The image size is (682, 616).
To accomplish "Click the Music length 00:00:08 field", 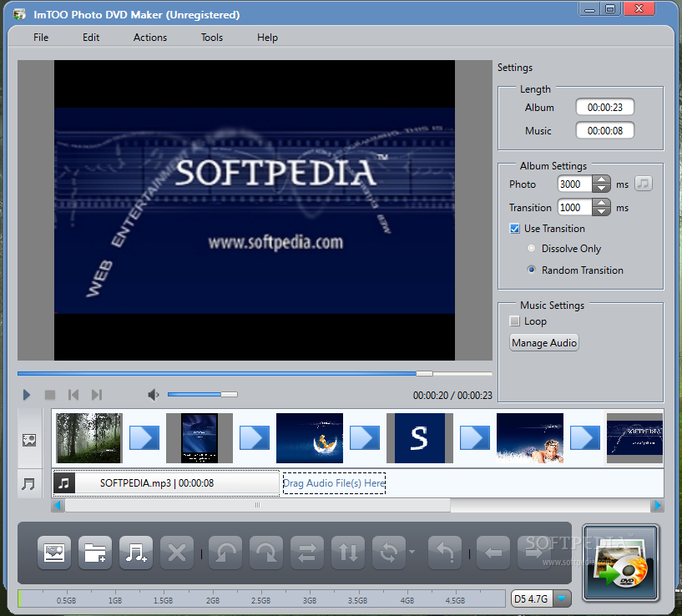I will coord(604,130).
